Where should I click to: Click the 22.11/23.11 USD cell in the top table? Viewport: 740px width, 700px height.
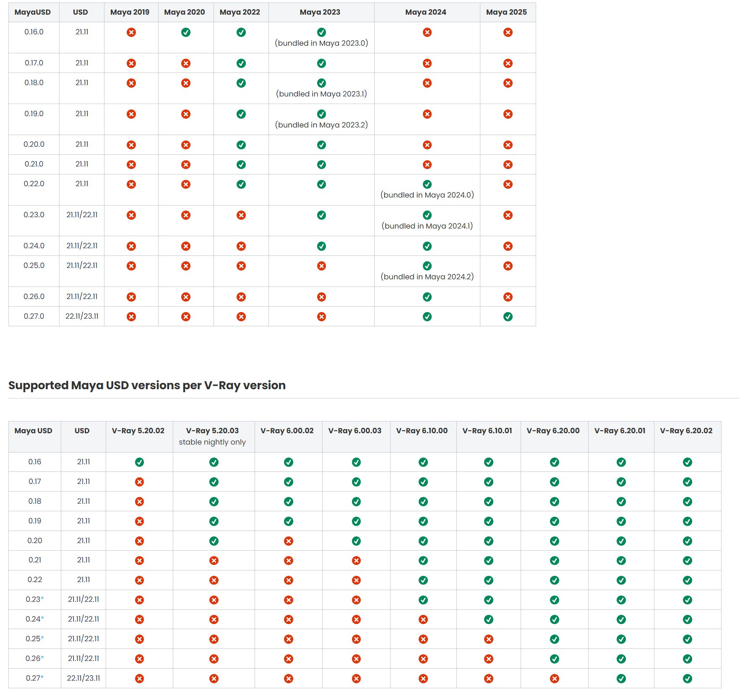82,316
